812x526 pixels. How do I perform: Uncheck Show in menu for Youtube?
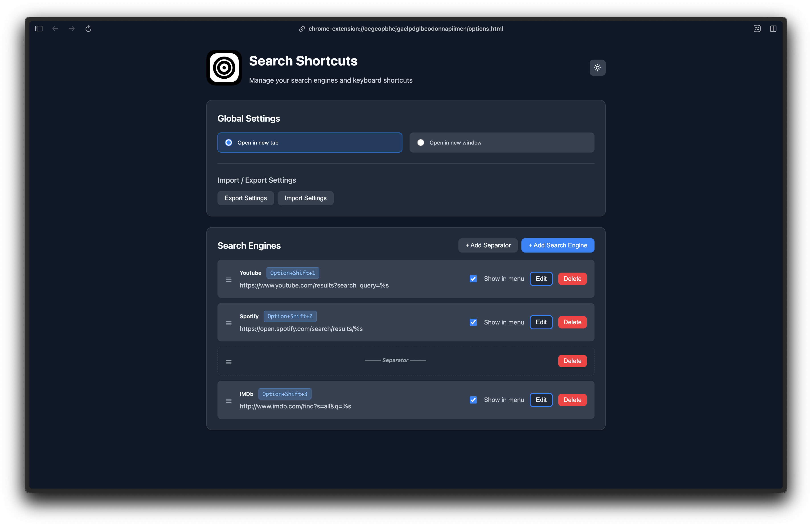coord(473,279)
